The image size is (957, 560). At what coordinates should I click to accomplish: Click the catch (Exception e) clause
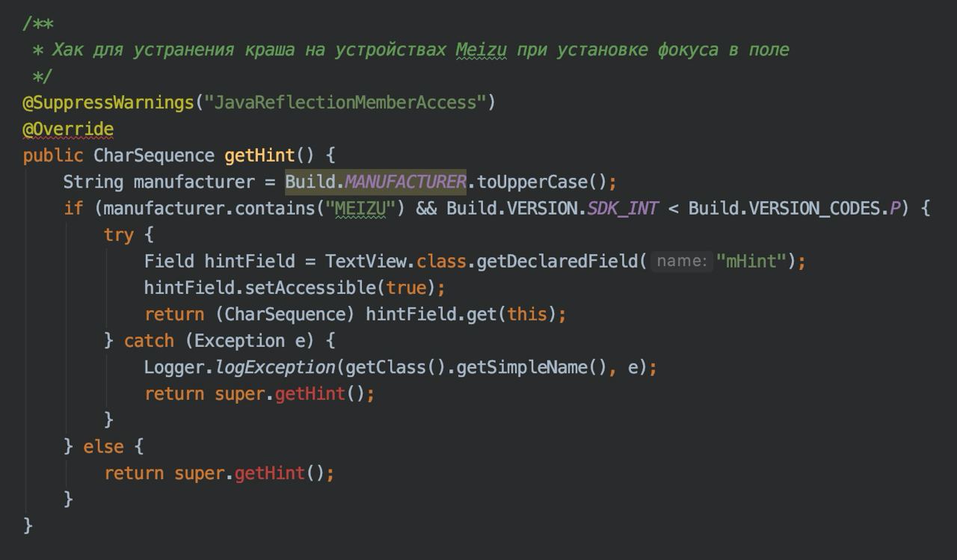click(x=230, y=341)
